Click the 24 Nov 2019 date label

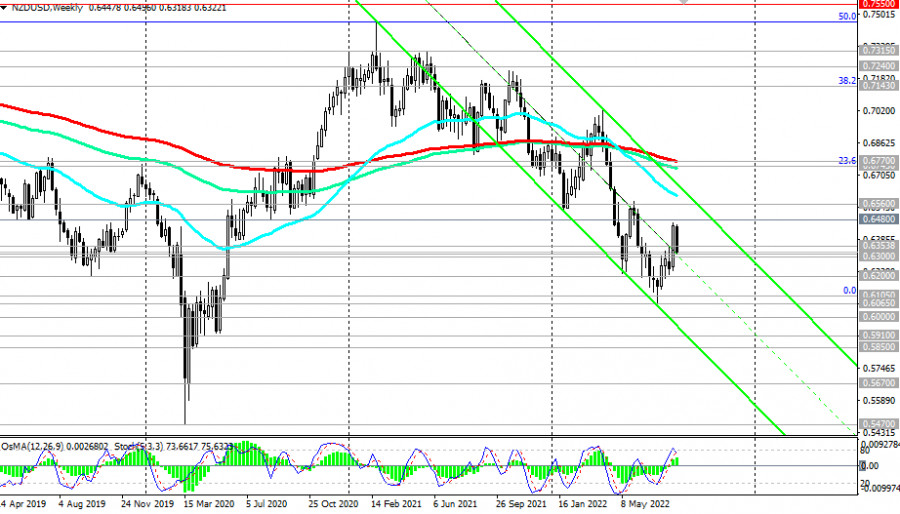click(x=147, y=504)
